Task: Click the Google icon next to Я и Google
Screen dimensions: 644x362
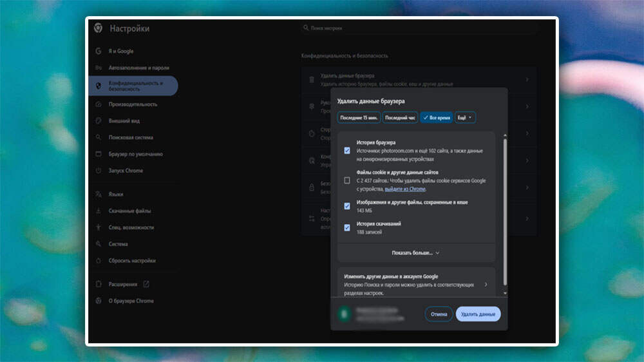Action: [x=99, y=51]
